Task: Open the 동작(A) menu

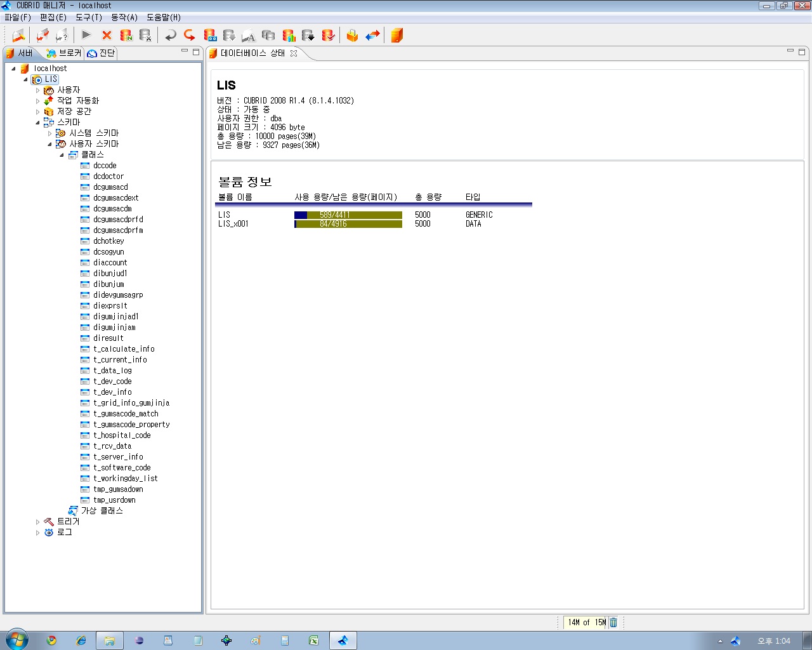Action: click(x=124, y=18)
